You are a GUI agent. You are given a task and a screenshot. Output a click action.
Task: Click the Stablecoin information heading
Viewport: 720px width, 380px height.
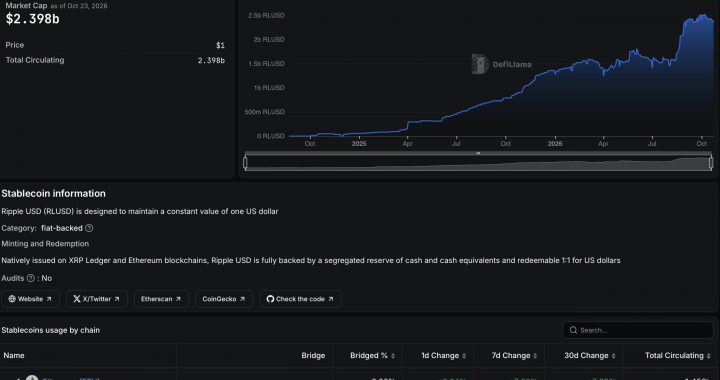coord(53,194)
